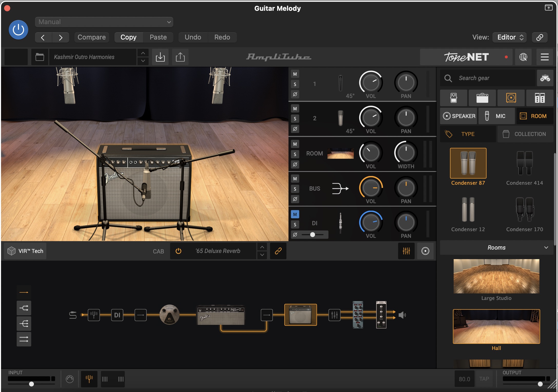Viewport: 558px width, 392px height.
Task: Click the output speaker icon in chain
Action: (402, 315)
